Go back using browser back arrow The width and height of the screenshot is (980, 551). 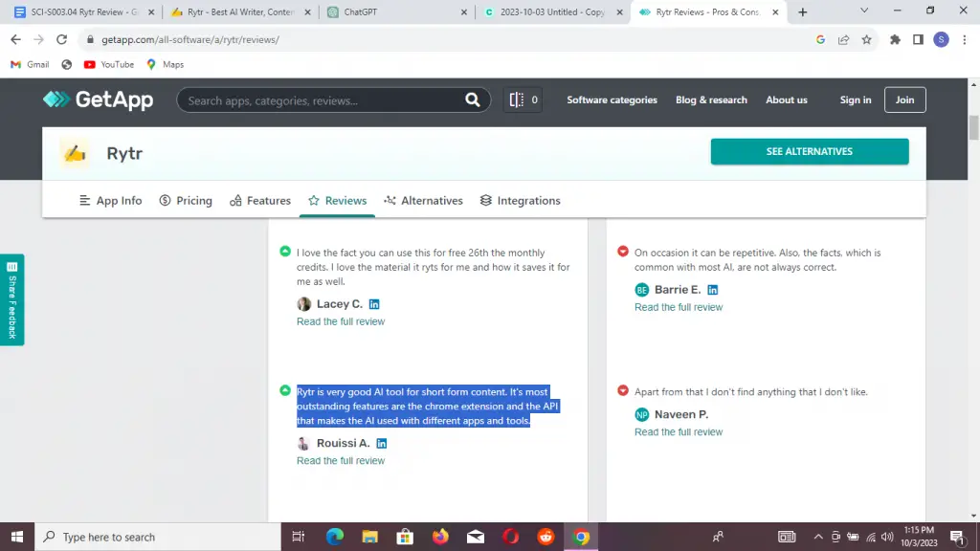tap(15, 39)
